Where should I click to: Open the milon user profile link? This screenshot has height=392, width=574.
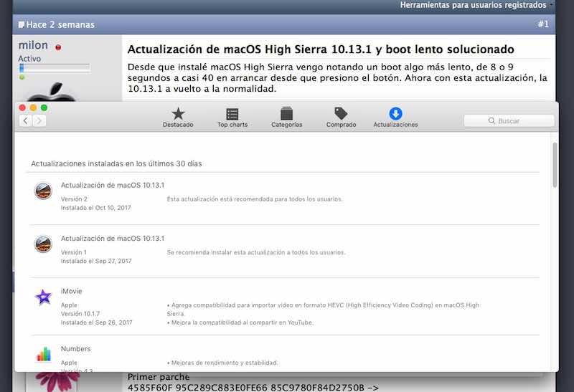(x=33, y=45)
